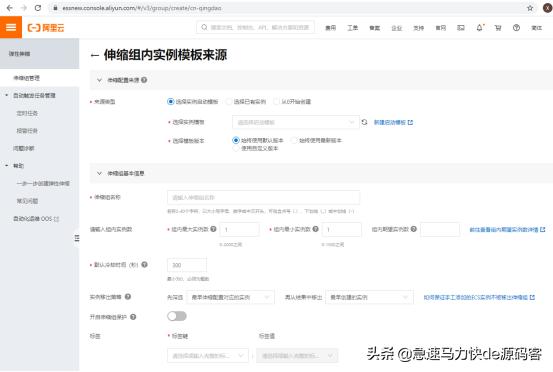Bookmark this page with the star
553x372 pixels.
[530, 8]
